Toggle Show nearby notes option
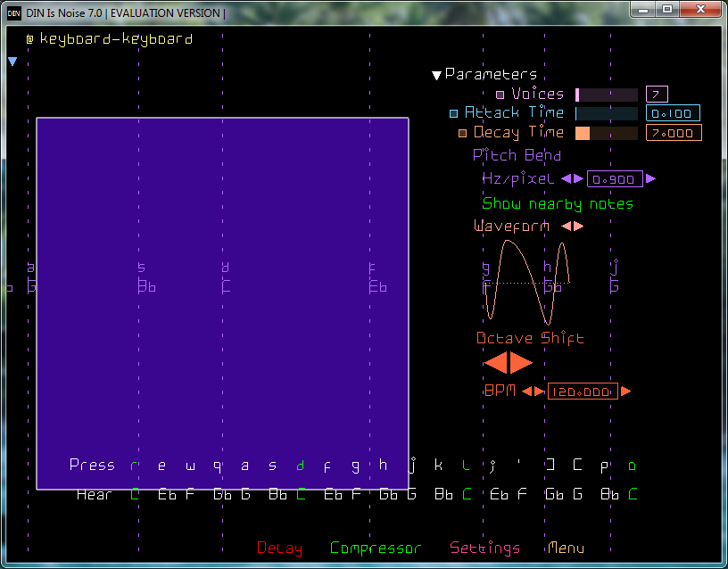 coord(558,203)
